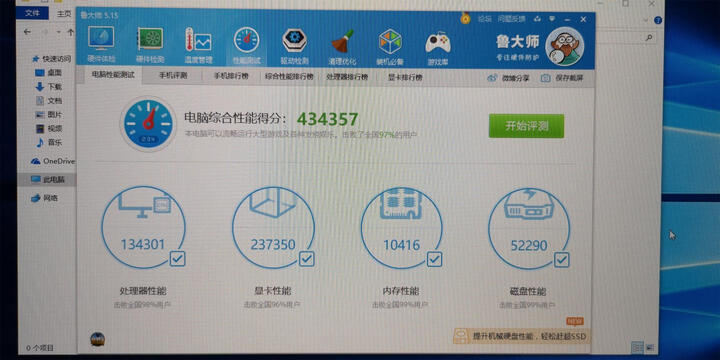Viewport: 720px width, 360px height.
Task: Switch to 显卡排行榜 tab
Action: [x=405, y=78]
